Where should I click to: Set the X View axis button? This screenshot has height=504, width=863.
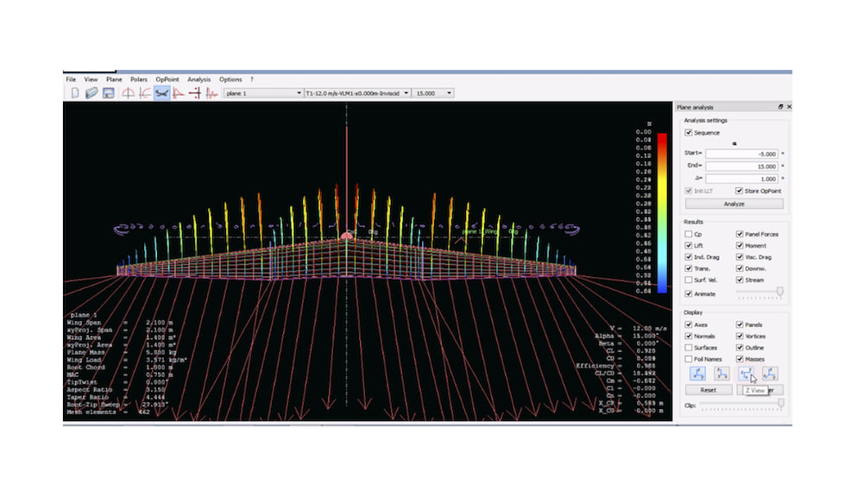point(697,374)
